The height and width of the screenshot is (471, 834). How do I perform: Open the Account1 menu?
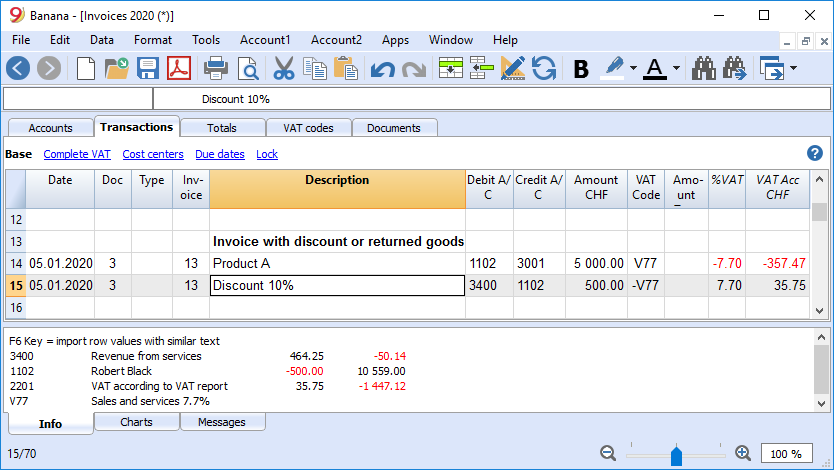[265, 40]
